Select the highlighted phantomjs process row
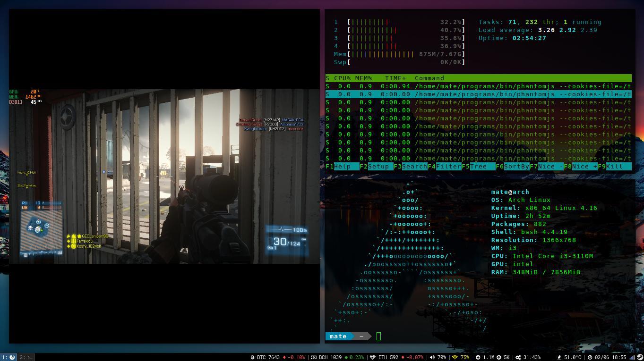The width and height of the screenshot is (644, 361). tap(478, 94)
